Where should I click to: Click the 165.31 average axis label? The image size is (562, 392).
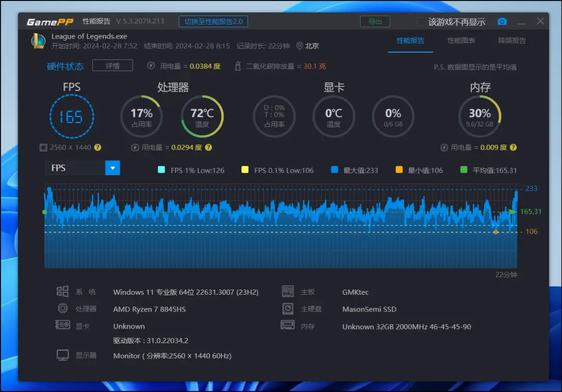[x=530, y=212]
